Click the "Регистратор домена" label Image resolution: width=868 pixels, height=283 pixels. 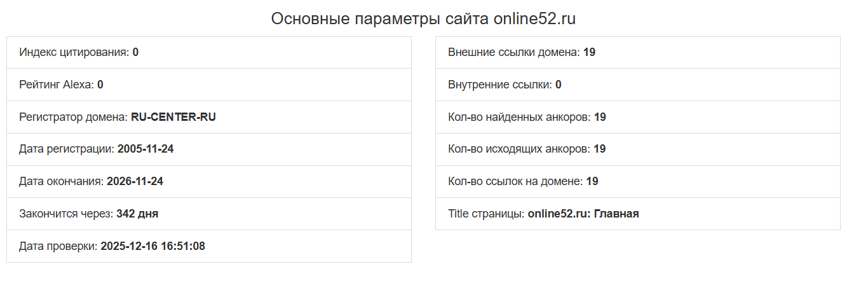pyautogui.click(x=74, y=117)
